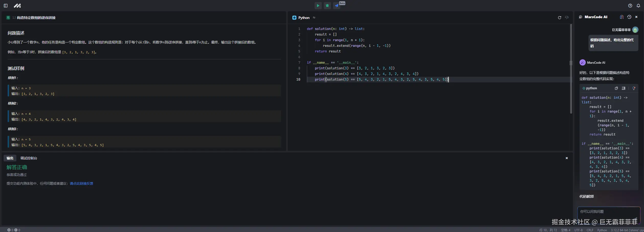Close the MarsCode AI panel
The height and width of the screenshot is (232, 644).
pyautogui.click(x=636, y=17)
